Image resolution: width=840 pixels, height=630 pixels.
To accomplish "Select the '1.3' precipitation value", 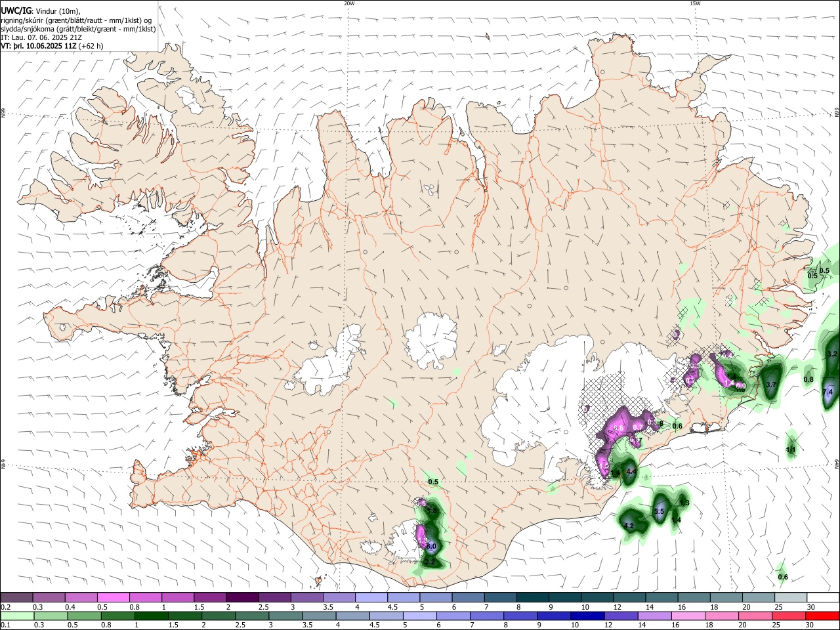I will click(684, 503).
